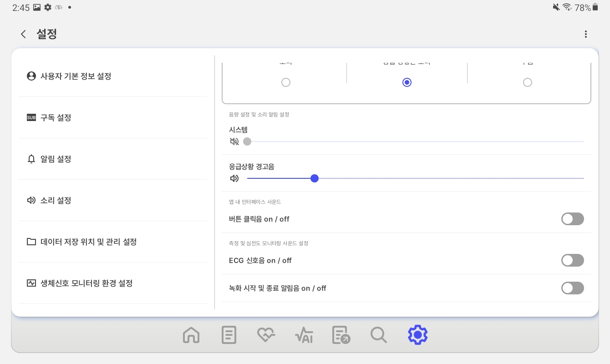610x364 pixels.
Task: Open 생체신호 모니터링 환경 설정
Action: (113, 283)
